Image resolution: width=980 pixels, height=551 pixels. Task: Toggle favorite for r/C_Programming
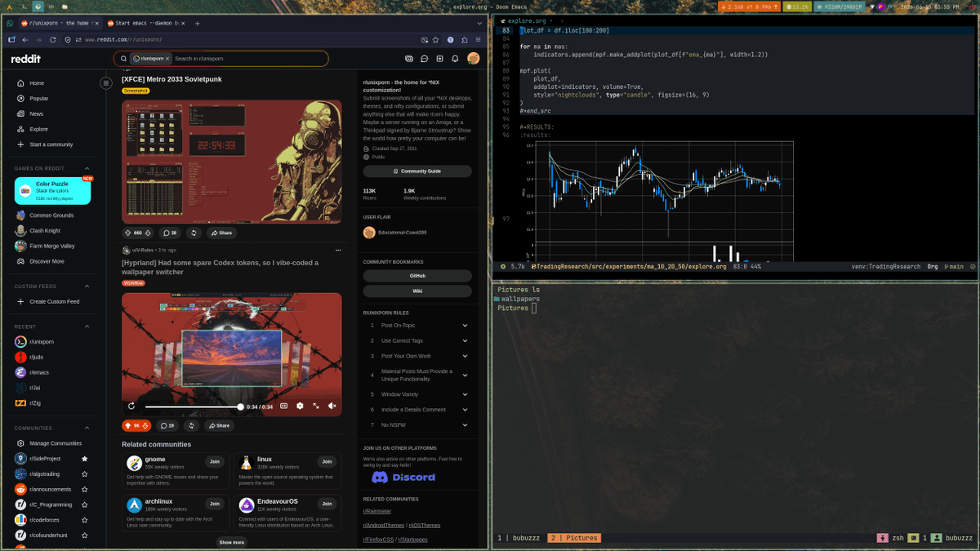point(84,504)
